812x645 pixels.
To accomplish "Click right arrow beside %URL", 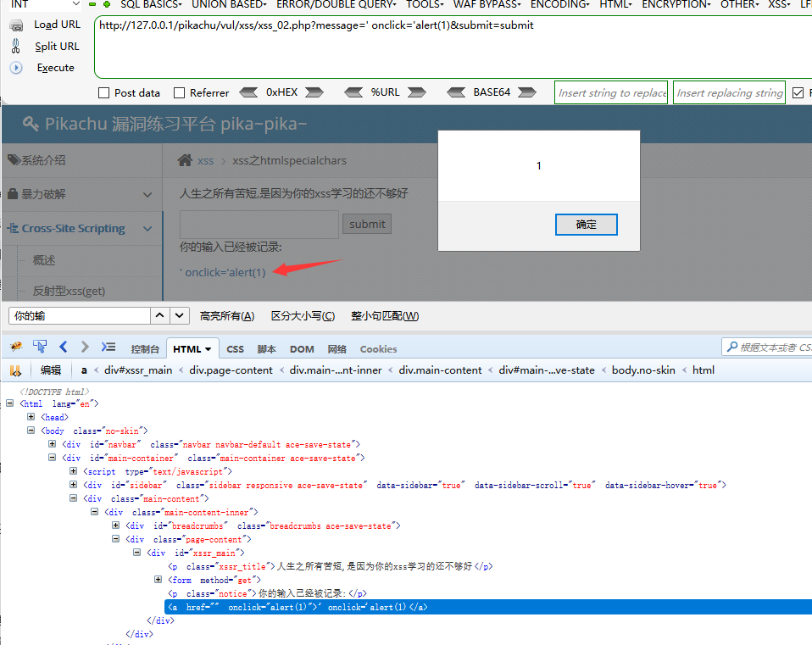I will (417, 92).
